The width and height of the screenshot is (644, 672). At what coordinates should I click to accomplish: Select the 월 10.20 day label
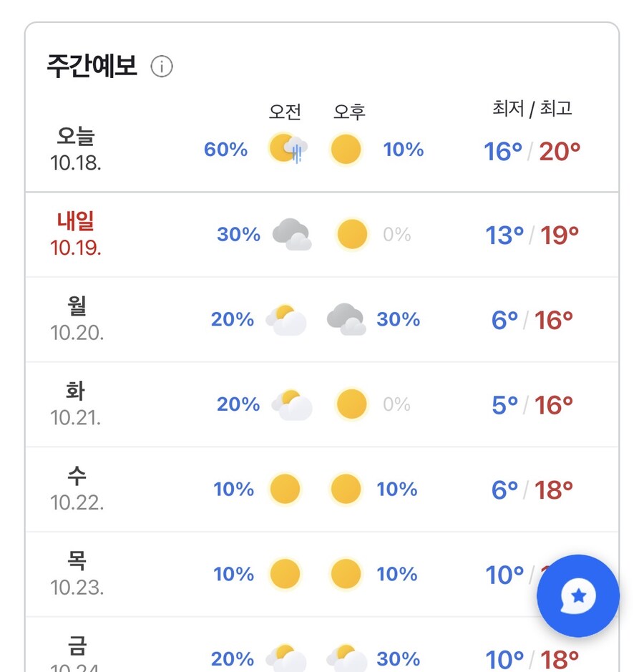click(x=77, y=319)
